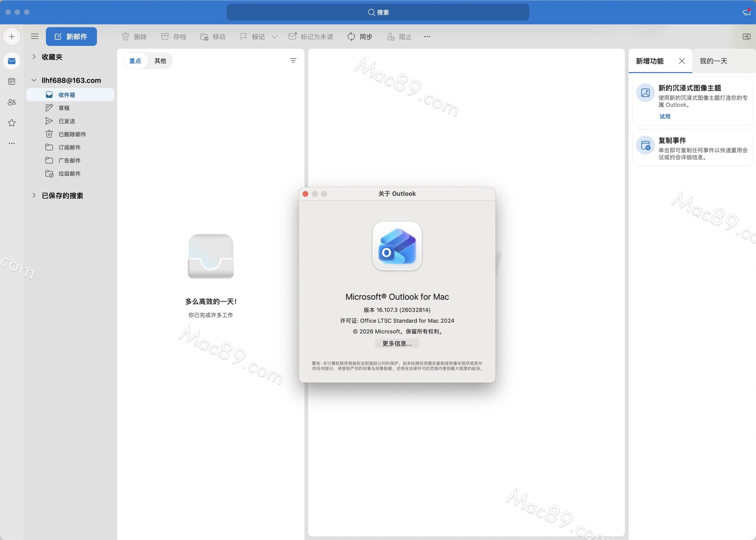
Task: Select the 阻止 block sender icon
Action: pyautogui.click(x=391, y=36)
